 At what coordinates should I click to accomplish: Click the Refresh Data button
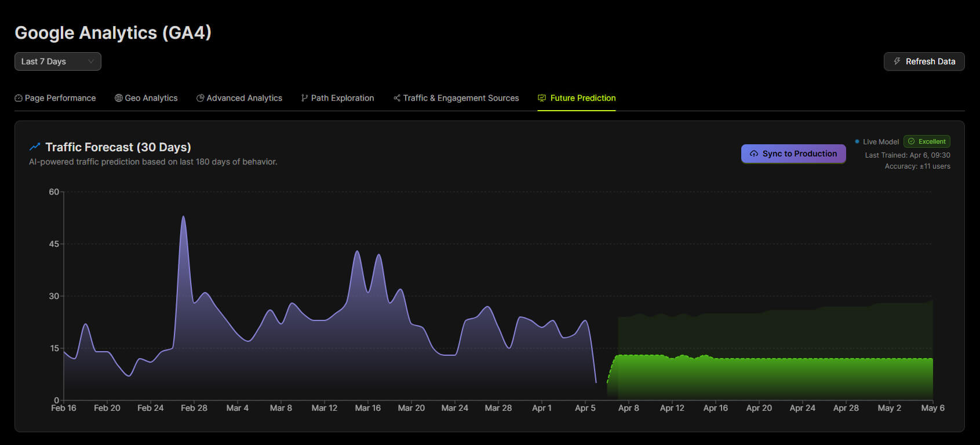[x=924, y=61]
